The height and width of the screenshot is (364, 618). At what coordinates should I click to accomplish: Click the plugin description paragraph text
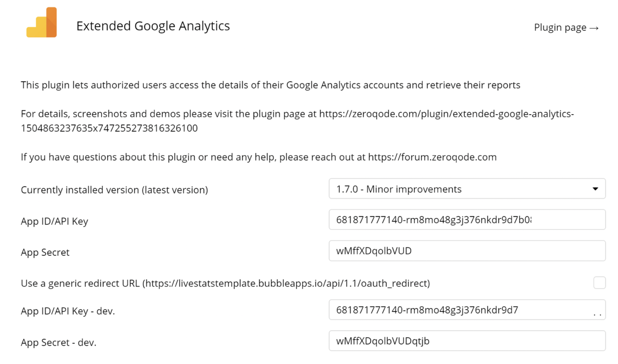point(270,85)
